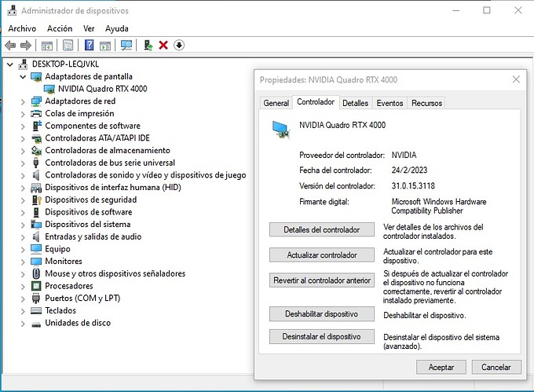Switch to the General tab

pos(276,103)
